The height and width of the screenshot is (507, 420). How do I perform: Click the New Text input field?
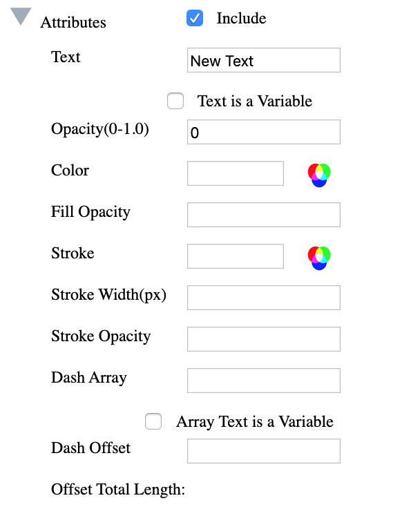point(263,60)
